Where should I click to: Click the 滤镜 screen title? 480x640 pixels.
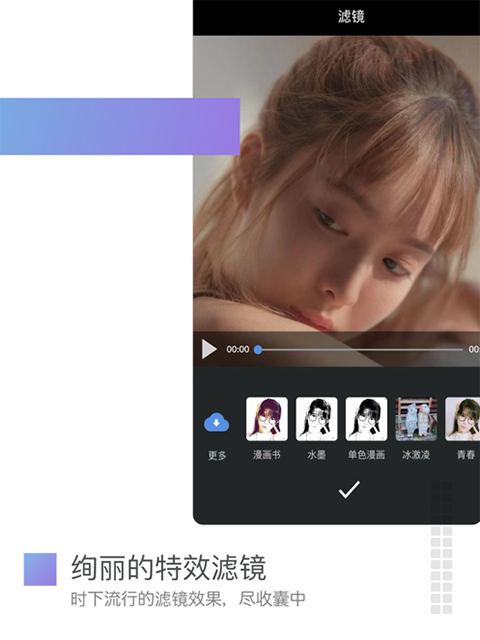click(x=351, y=17)
